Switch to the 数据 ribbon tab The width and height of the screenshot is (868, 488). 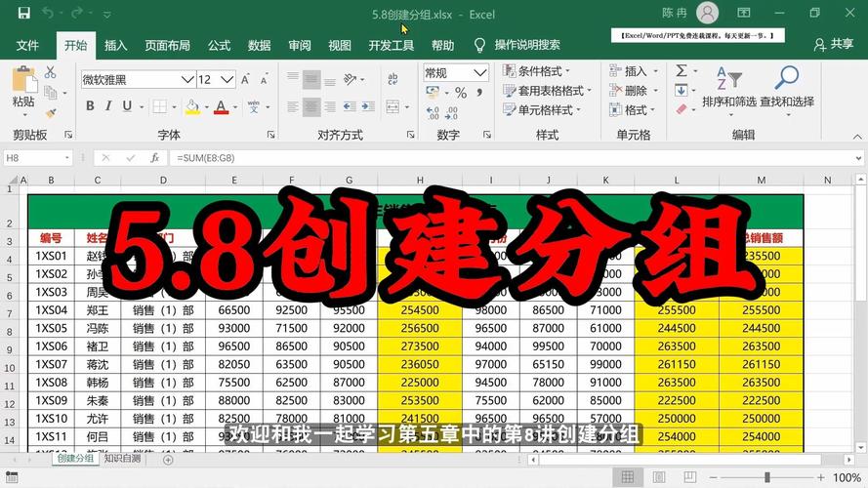[x=259, y=45]
